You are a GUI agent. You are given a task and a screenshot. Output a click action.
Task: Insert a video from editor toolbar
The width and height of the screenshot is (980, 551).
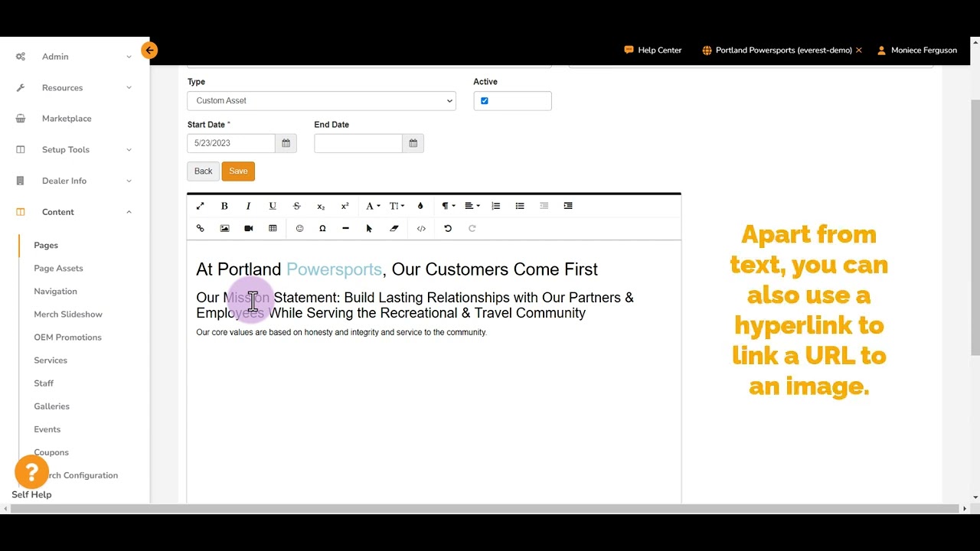(x=248, y=228)
